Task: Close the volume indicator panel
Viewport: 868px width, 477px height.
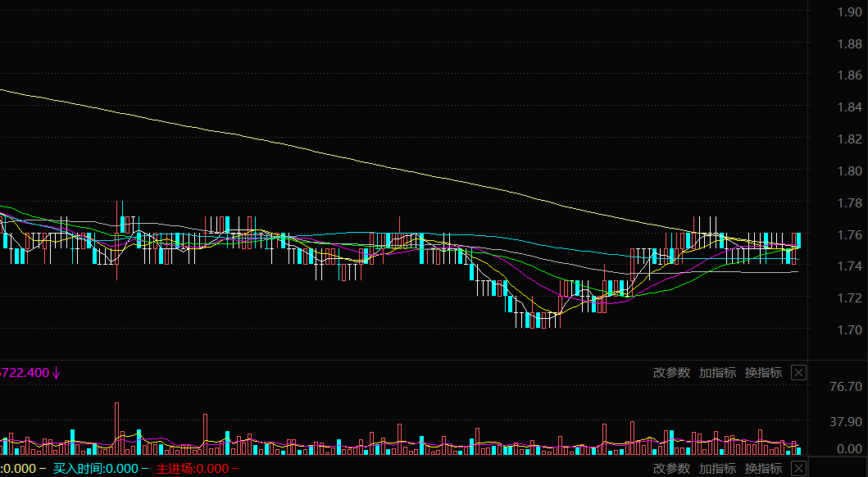Action: [x=798, y=373]
